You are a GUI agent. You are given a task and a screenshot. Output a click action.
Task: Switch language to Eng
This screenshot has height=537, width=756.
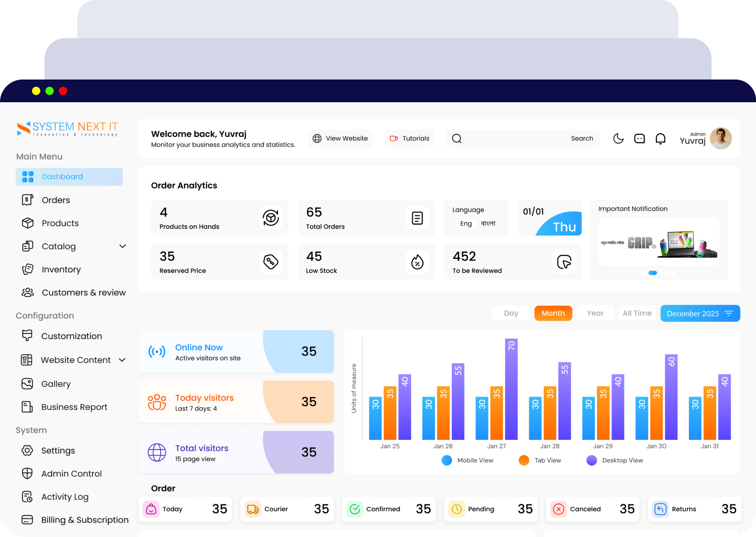(x=466, y=224)
